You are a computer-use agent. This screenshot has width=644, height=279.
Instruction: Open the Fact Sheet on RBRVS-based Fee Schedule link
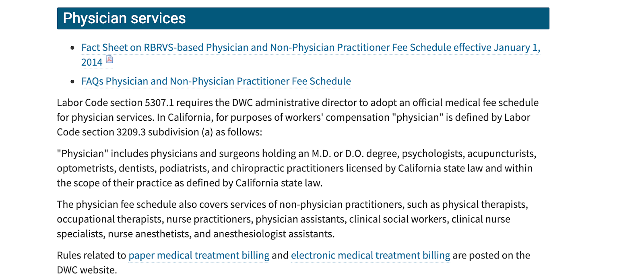point(311,48)
